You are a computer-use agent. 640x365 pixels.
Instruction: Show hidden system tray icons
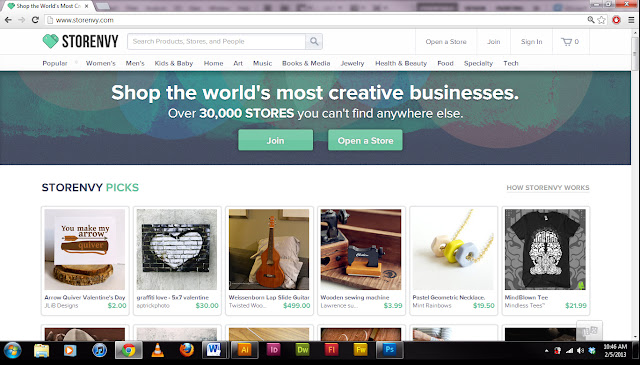point(546,351)
